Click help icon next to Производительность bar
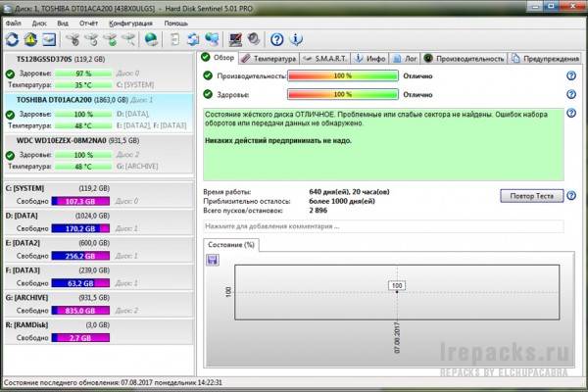 pos(571,75)
